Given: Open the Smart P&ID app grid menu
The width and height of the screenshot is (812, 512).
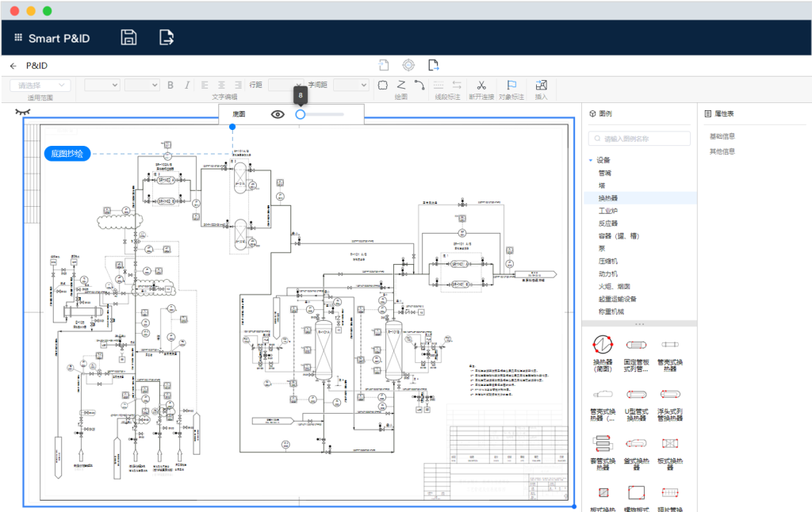Looking at the screenshot, I should pos(17,38).
